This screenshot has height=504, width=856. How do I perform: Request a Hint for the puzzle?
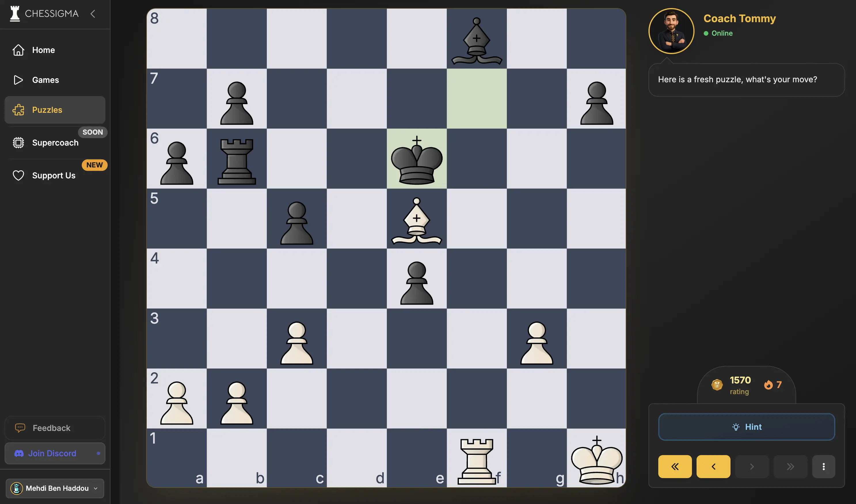(x=746, y=427)
